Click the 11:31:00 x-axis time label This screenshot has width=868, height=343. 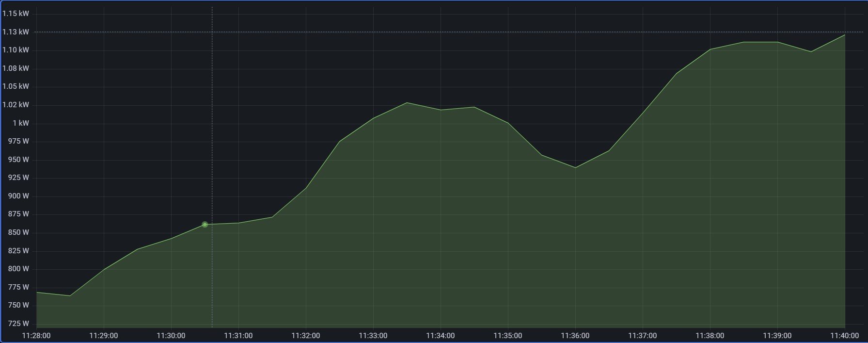[238, 336]
